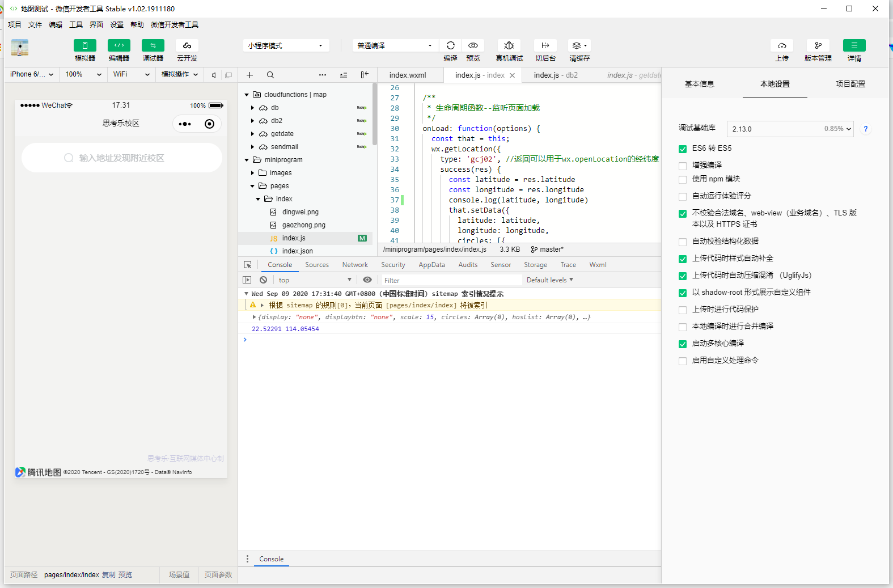
Task: Add a new file with plus icon
Action: click(x=249, y=75)
